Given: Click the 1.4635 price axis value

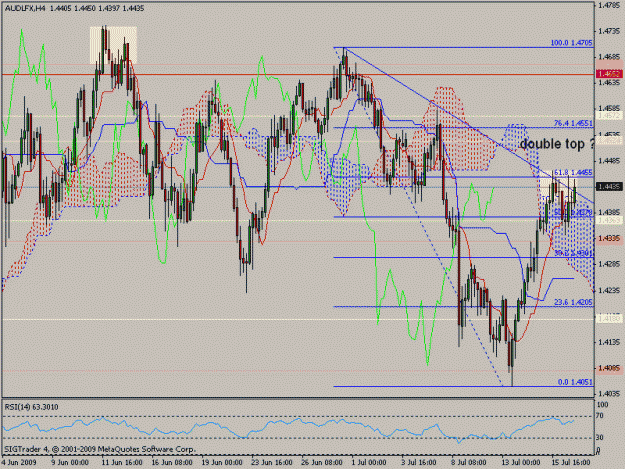Looking at the screenshot, I should (609, 83).
